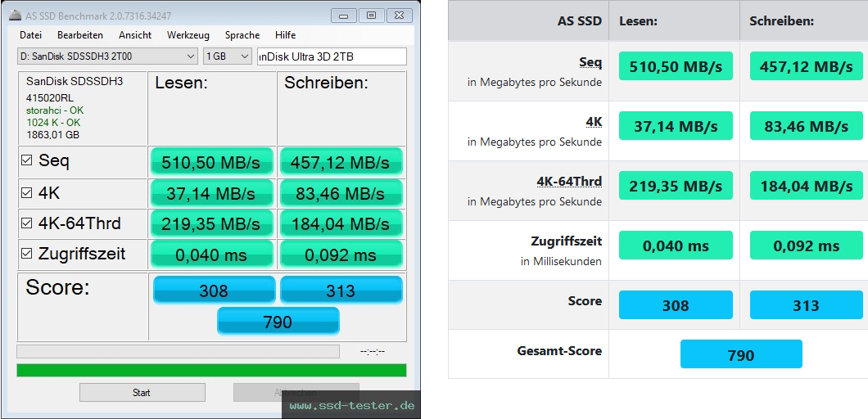
Task: Click the 4K label in the right table
Action: (594, 122)
